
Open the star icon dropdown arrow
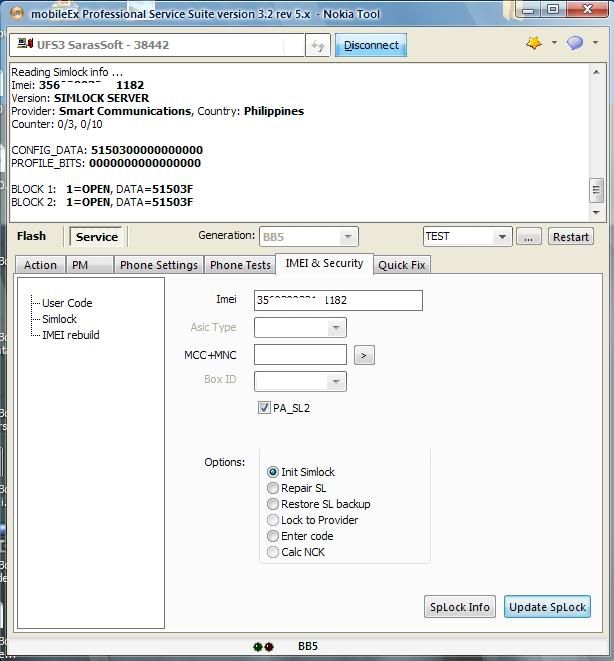coord(554,43)
